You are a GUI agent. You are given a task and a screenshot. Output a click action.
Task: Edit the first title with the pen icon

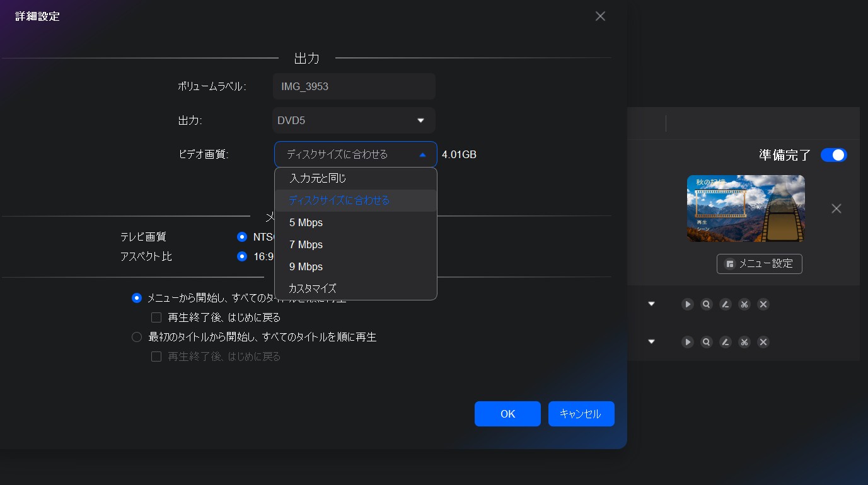[725, 304]
